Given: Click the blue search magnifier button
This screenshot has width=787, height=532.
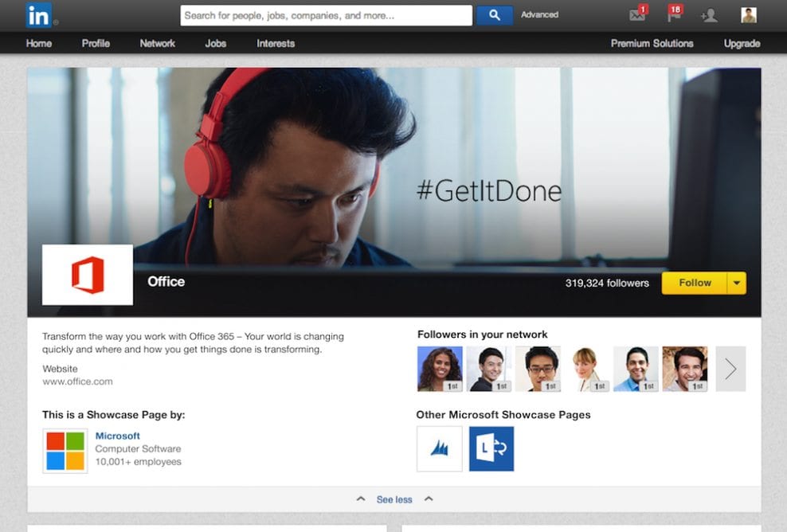Looking at the screenshot, I should click(495, 15).
